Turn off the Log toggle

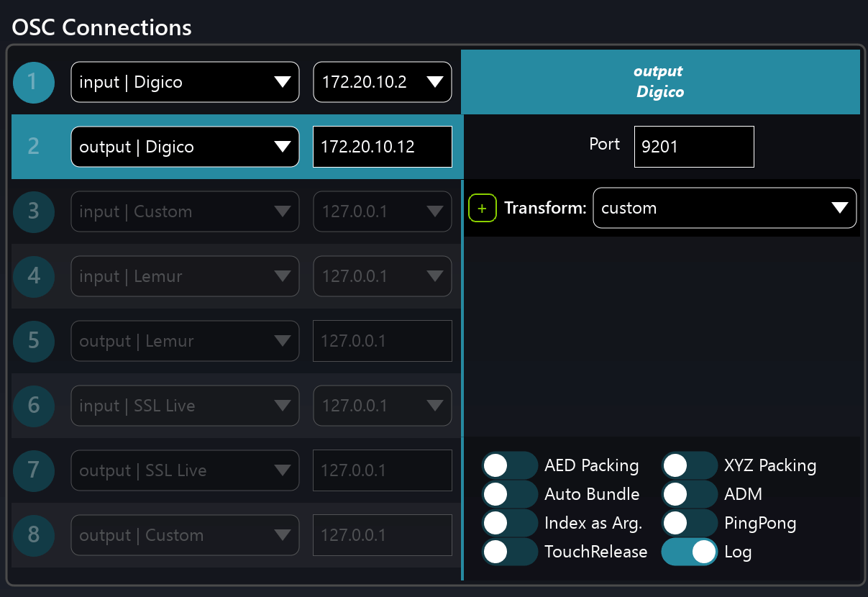tap(690, 552)
